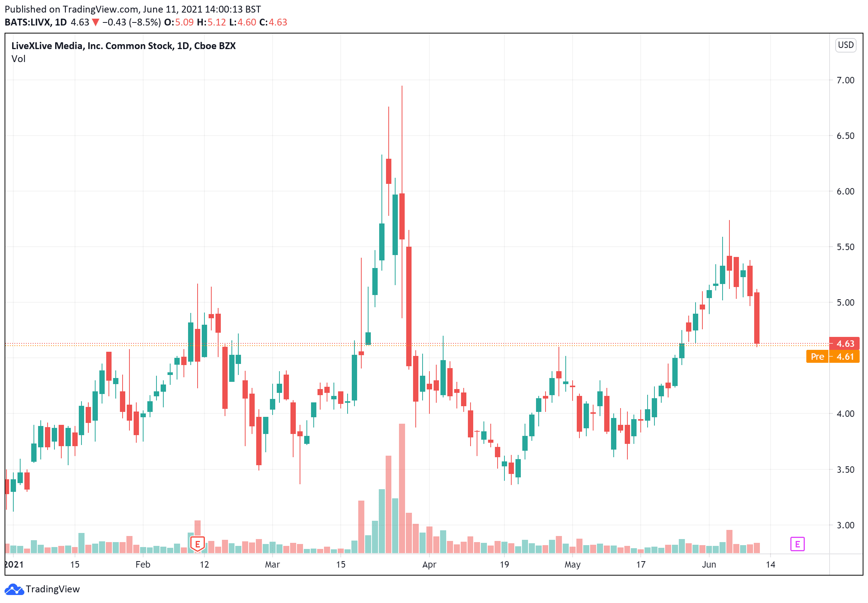This screenshot has width=868, height=603.
Task: Click the 17 date label in May
Action: click(641, 565)
